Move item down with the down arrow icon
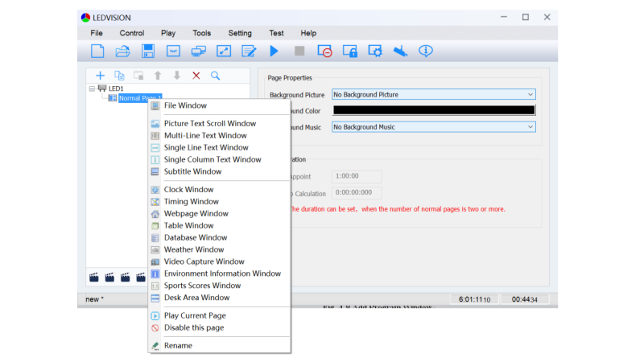 click(x=177, y=76)
